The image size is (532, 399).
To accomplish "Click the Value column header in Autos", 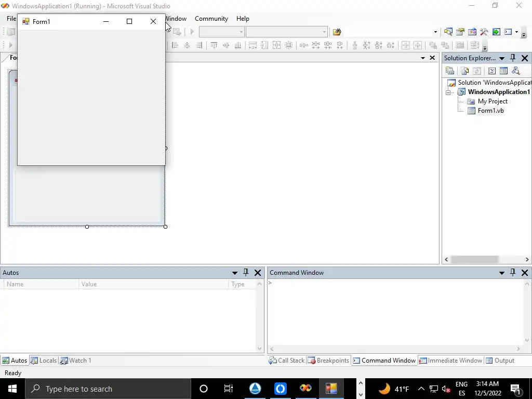I will click(154, 284).
